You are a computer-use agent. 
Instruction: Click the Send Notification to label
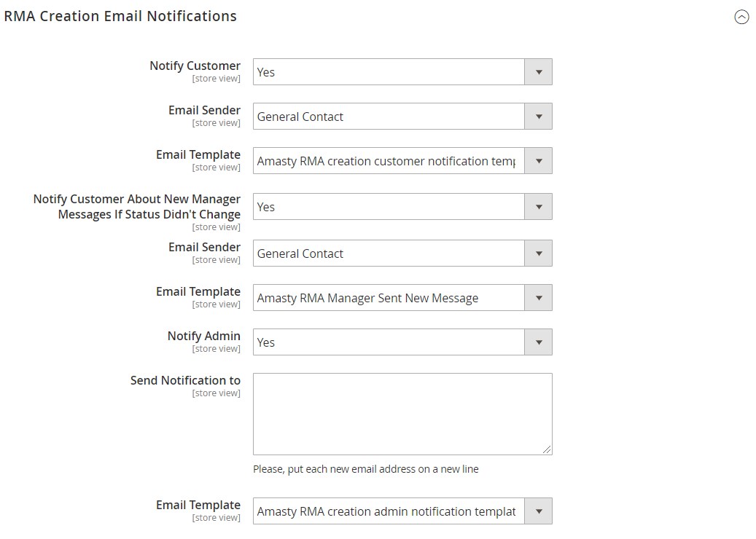click(x=185, y=380)
